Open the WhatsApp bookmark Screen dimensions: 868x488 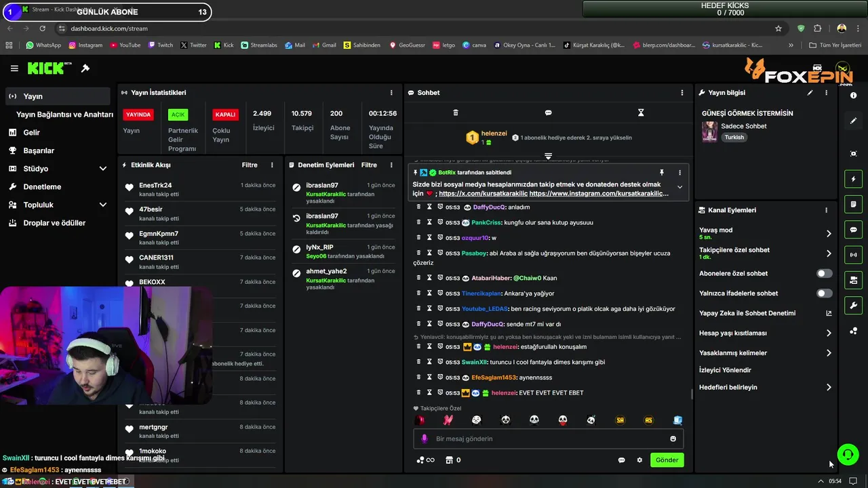click(x=43, y=45)
